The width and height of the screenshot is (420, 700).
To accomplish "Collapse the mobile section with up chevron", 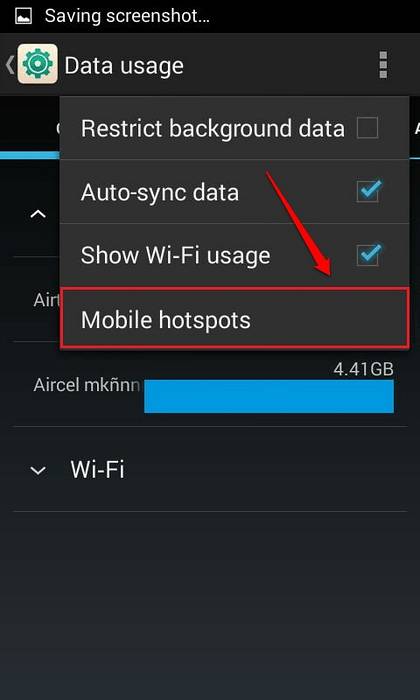I will click(38, 214).
